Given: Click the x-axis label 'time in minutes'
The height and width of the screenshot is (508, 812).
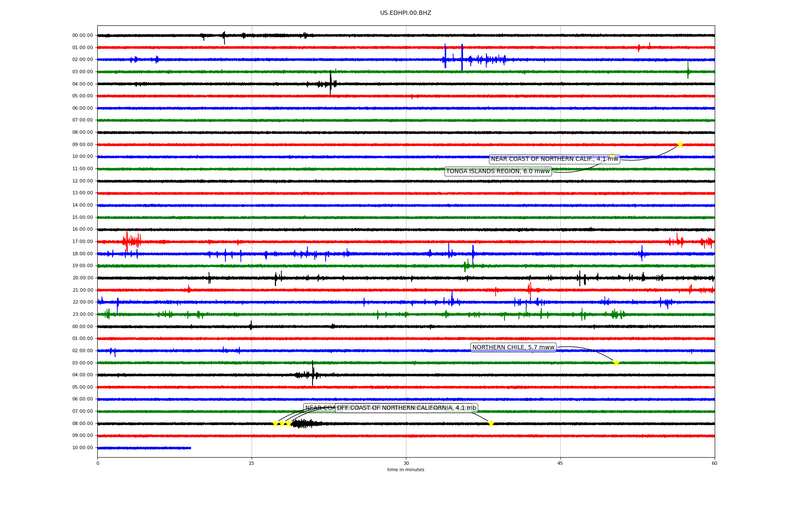Looking at the screenshot, I should click(x=406, y=470).
